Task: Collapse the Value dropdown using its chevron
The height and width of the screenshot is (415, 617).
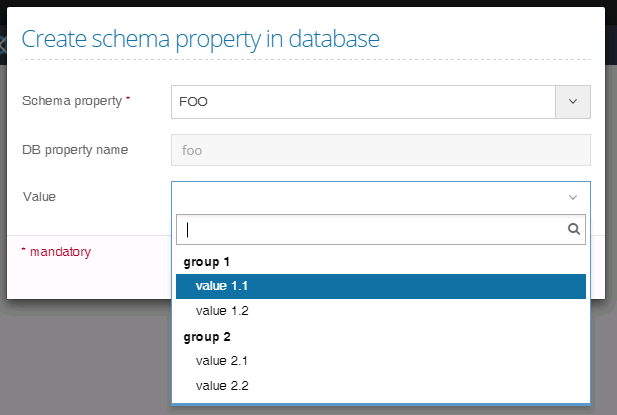Action: click(573, 197)
